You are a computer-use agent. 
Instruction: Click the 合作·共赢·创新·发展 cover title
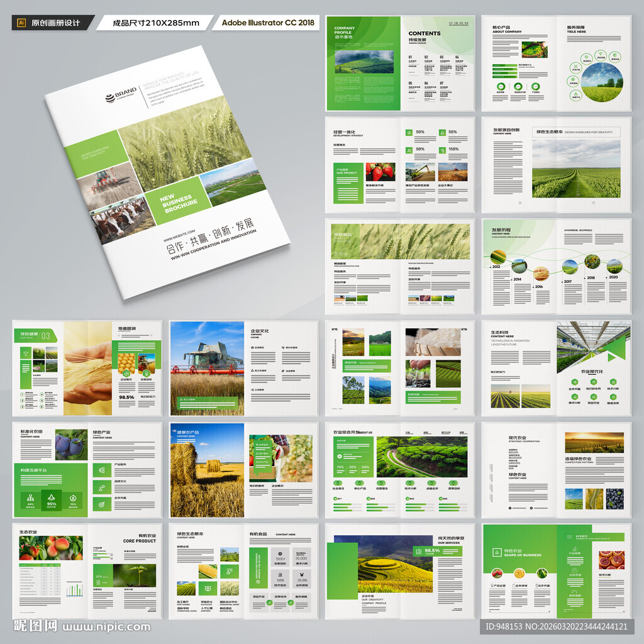[x=210, y=236]
